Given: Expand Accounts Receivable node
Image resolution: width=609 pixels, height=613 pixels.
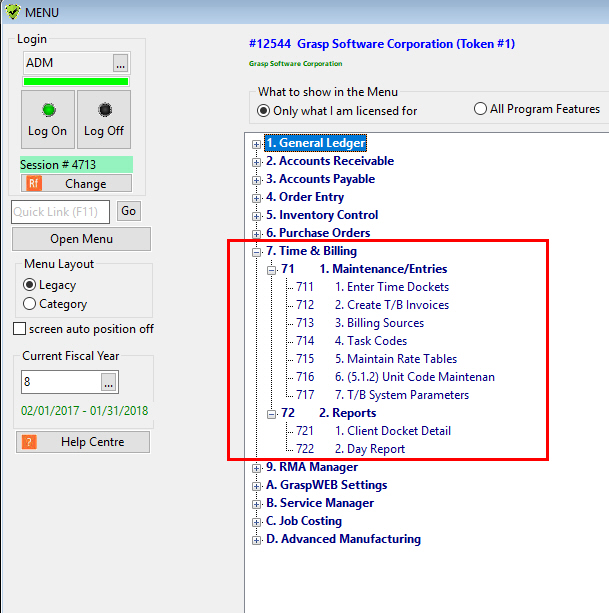Looking at the screenshot, I should (256, 162).
